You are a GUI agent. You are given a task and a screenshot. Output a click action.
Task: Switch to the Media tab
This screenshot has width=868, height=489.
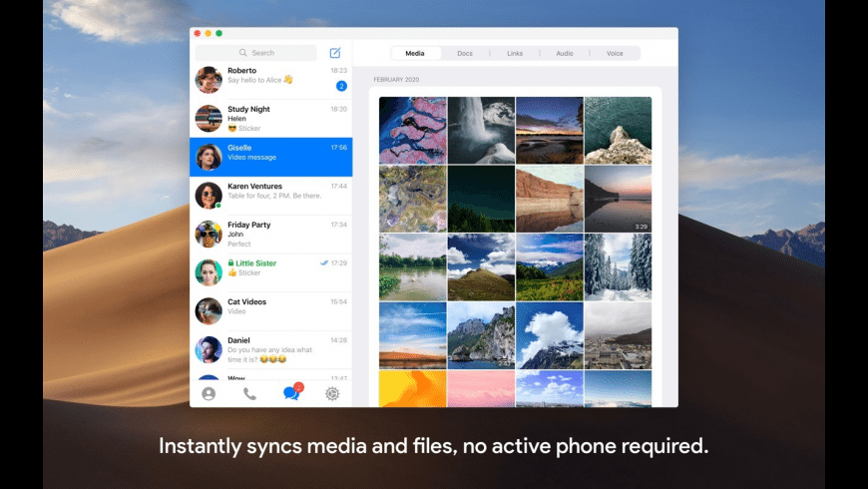tap(415, 53)
